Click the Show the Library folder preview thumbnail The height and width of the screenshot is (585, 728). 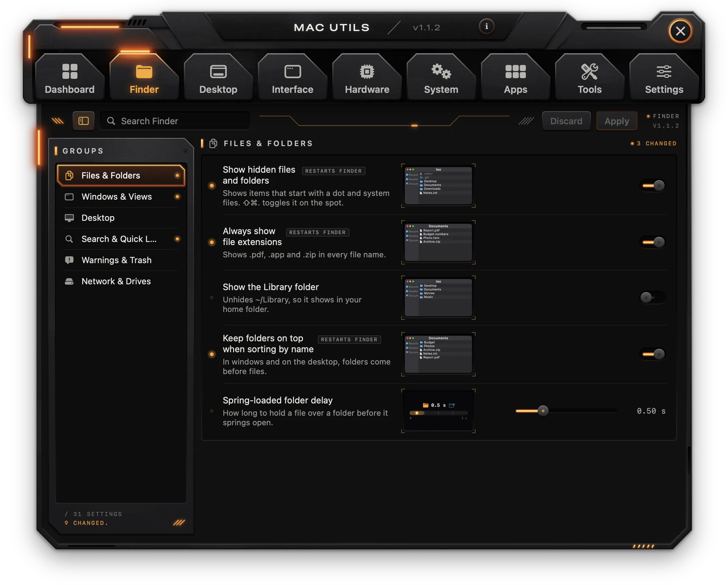(438, 298)
